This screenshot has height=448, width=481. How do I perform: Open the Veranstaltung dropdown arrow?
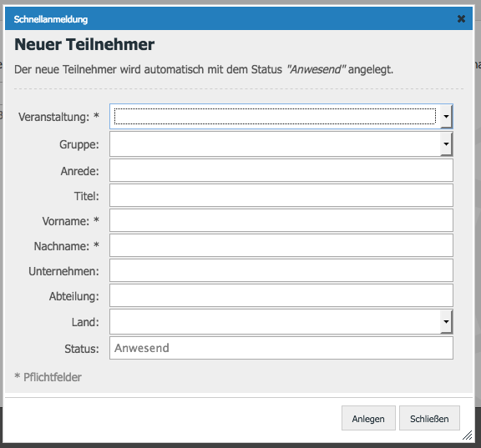446,117
